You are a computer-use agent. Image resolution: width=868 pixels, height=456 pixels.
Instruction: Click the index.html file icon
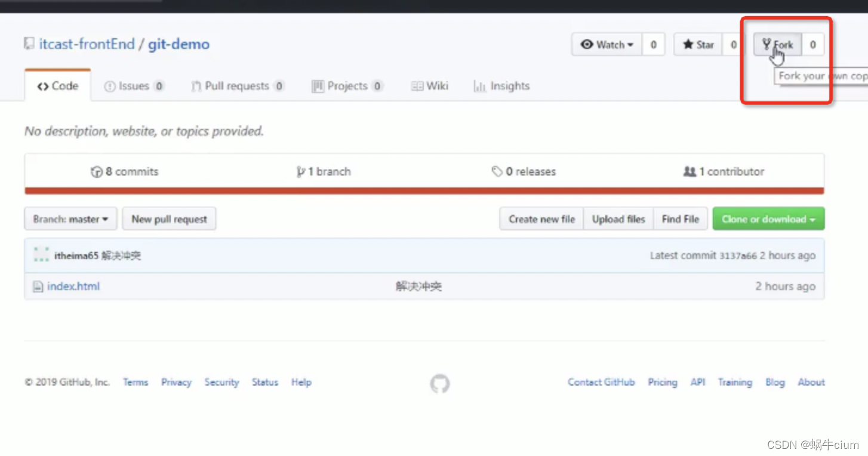tap(38, 286)
